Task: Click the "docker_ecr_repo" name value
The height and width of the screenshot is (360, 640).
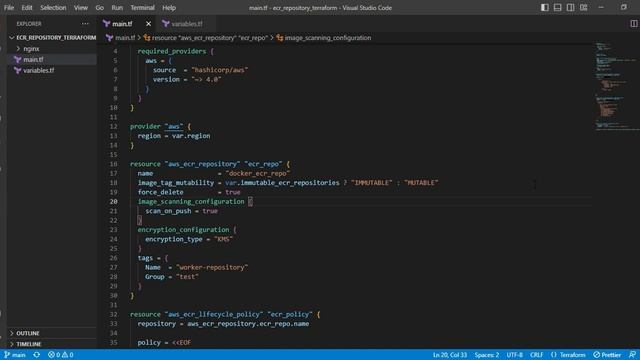Action: click(x=258, y=173)
